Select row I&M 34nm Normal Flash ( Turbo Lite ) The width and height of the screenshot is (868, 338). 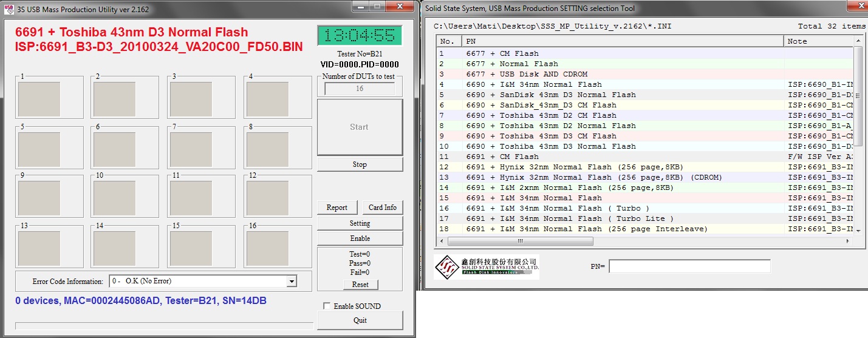645,218
